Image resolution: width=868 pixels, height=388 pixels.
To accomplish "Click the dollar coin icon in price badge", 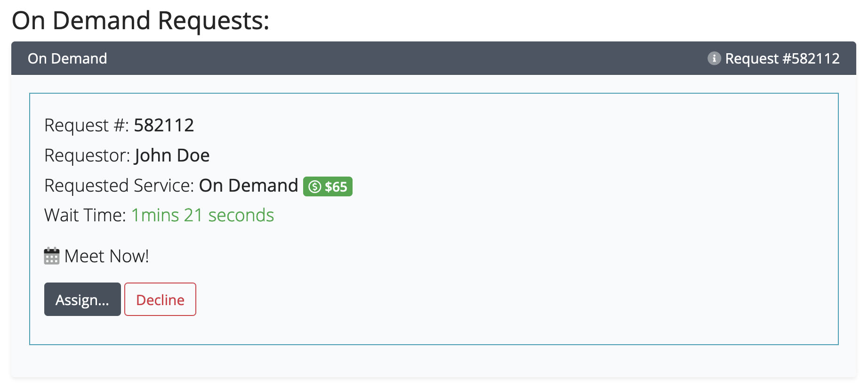I will (314, 187).
